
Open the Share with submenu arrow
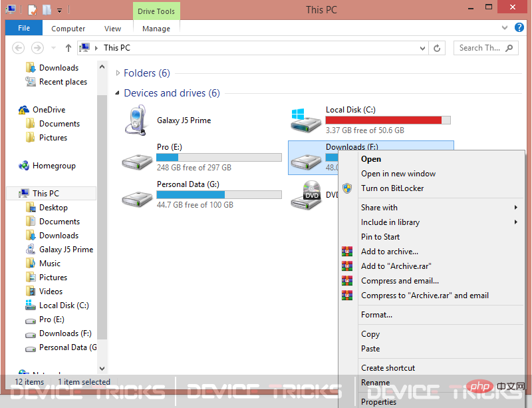pos(516,207)
